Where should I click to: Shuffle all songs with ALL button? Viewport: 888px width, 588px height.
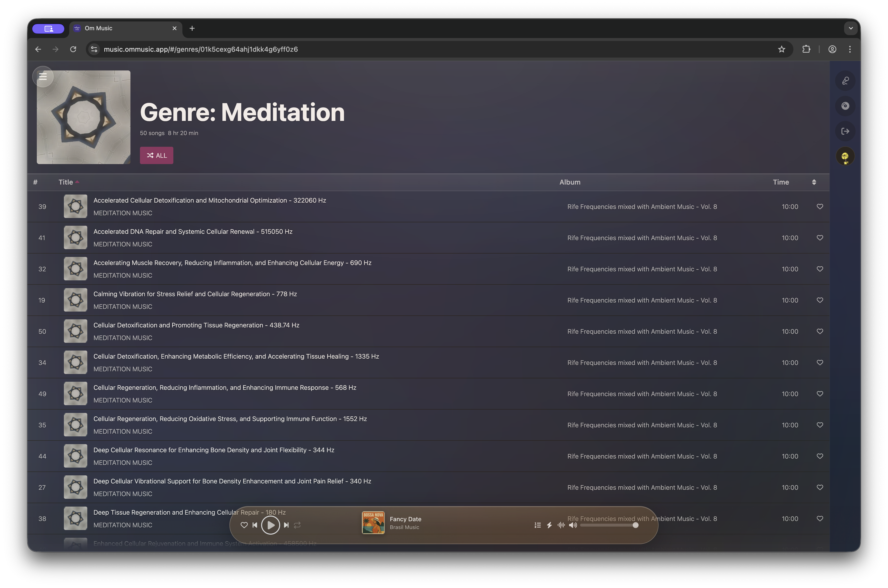(156, 155)
